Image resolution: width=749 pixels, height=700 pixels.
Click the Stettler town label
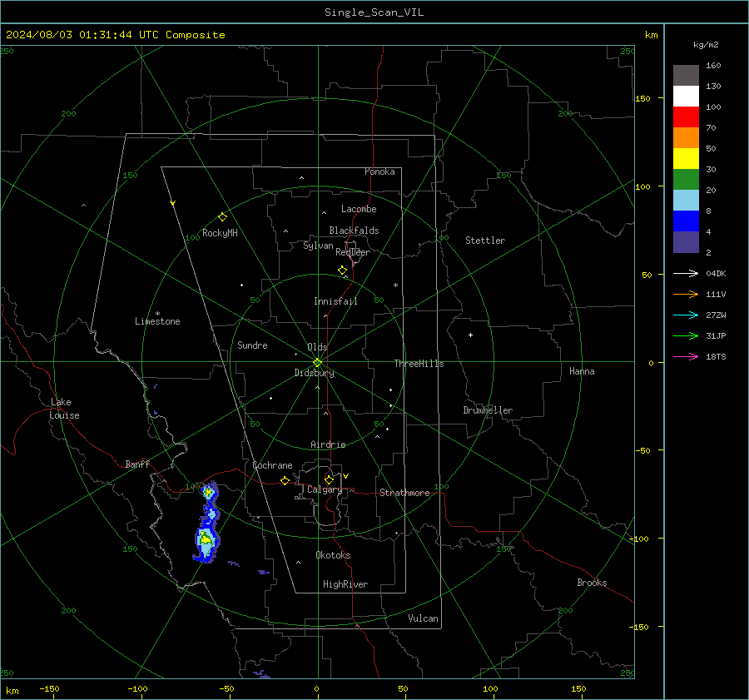pyautogui.click(x=485, y=241)
